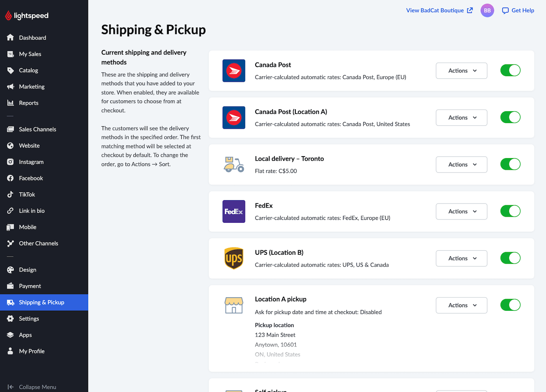Open the Payment section
The width and height of the screenshot is (546, 392).
point(44,286)
